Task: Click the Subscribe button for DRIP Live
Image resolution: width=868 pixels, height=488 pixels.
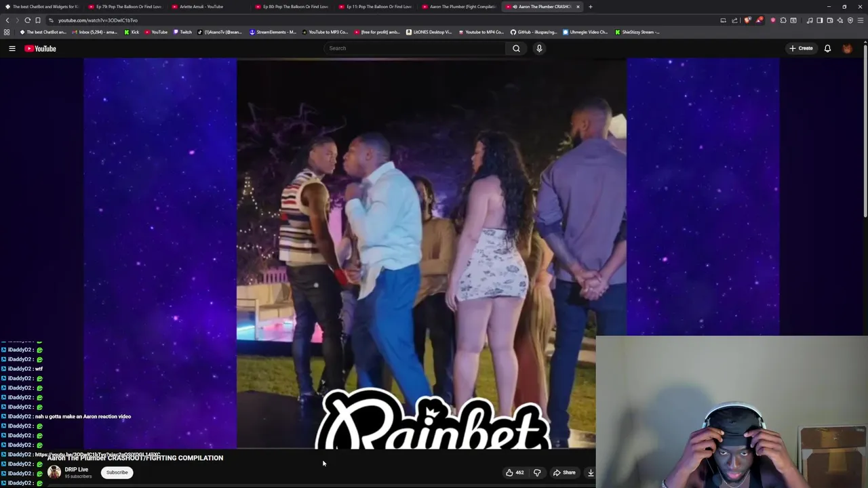Action: click(x=117, y=472)
